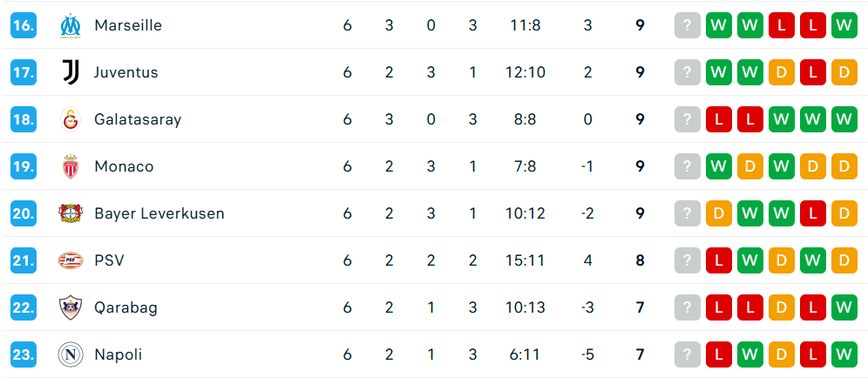The width and height of the screenshot is (868, 378).
Task: Click the Juventus club logo
Action: pyautogui.click(x=71, y=72)
